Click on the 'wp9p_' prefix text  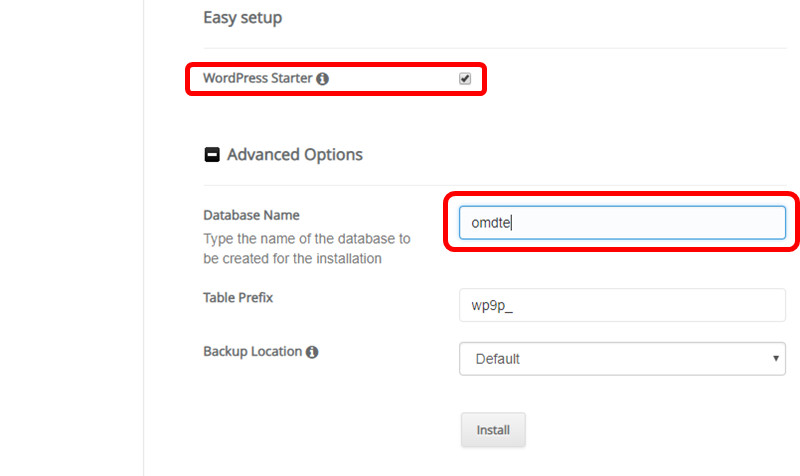492,306
